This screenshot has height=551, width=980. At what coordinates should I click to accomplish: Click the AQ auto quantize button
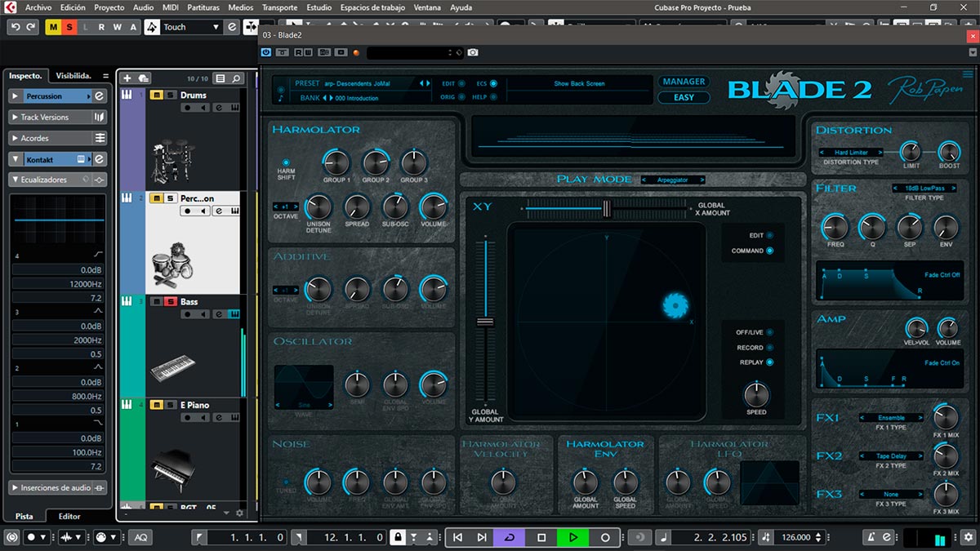[x=141, y=537]
